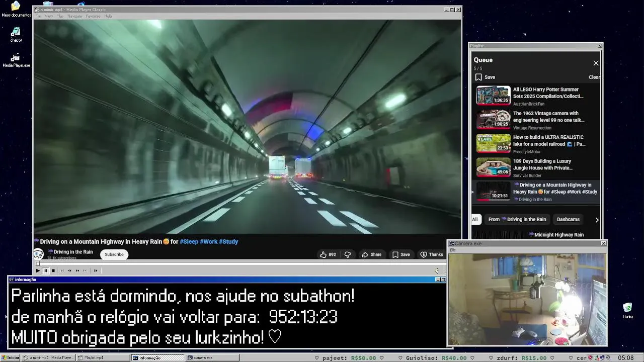Click the Driving in the Rain channel avatar
Screen dimensions: 644x362
(38, 254)
